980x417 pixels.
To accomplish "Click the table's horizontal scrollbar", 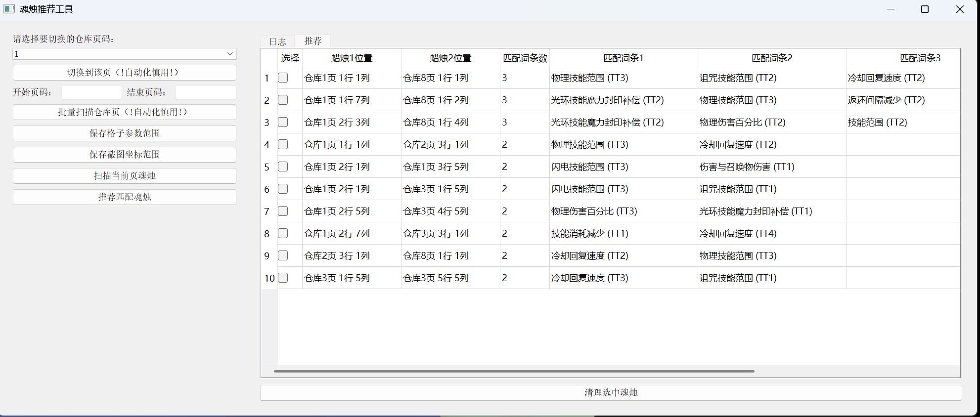I will [514, 371].
